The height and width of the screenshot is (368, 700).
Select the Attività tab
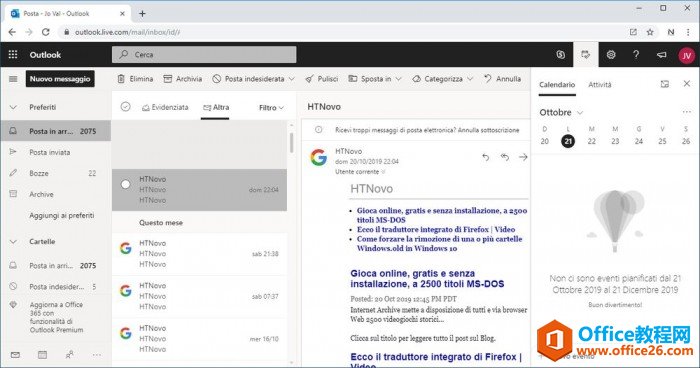[x=600, y=84]
